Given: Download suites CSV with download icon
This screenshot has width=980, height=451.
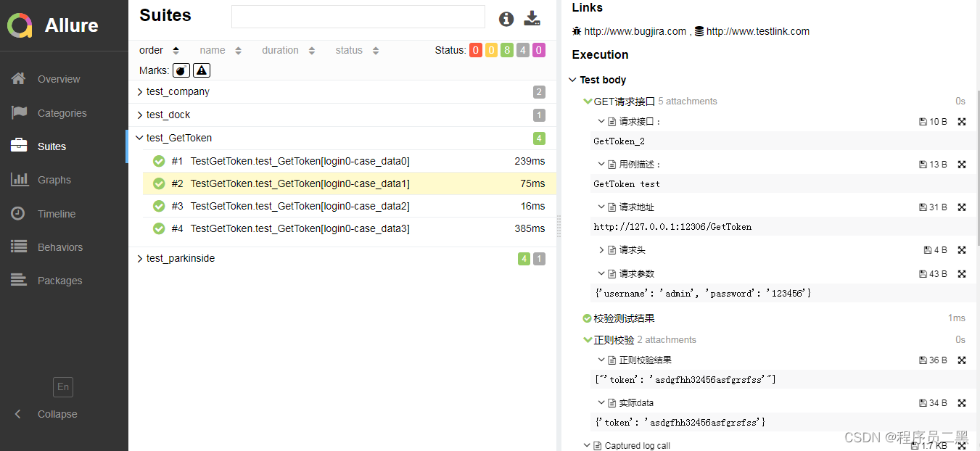Looking at the screenshot, I should 532,19.
